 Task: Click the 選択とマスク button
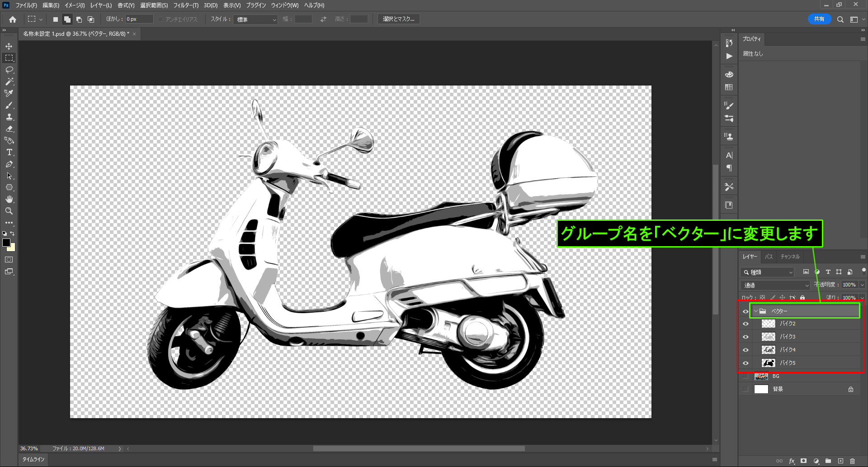[x=398, y=19]
